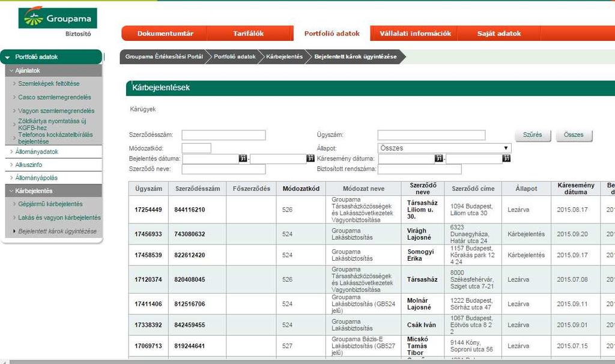Expand the Állományápolás sidebar section
Viewport: 615px width, 364px height.
point(53,178)
